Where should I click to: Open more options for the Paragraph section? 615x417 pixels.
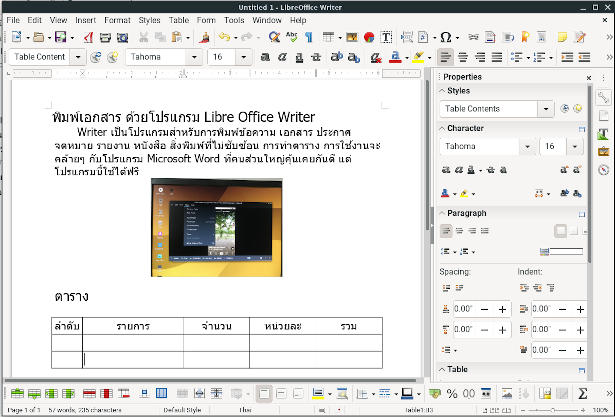pos(582,214)
